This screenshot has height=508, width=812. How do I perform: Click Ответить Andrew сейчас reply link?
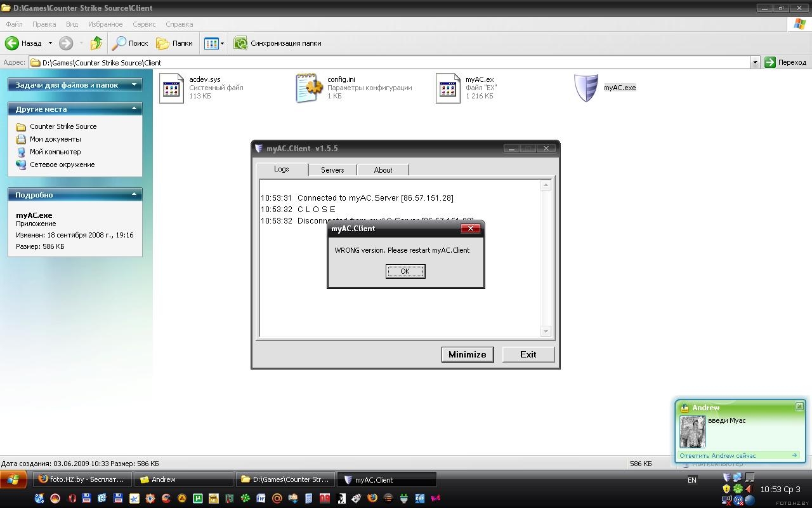[717, 455]
